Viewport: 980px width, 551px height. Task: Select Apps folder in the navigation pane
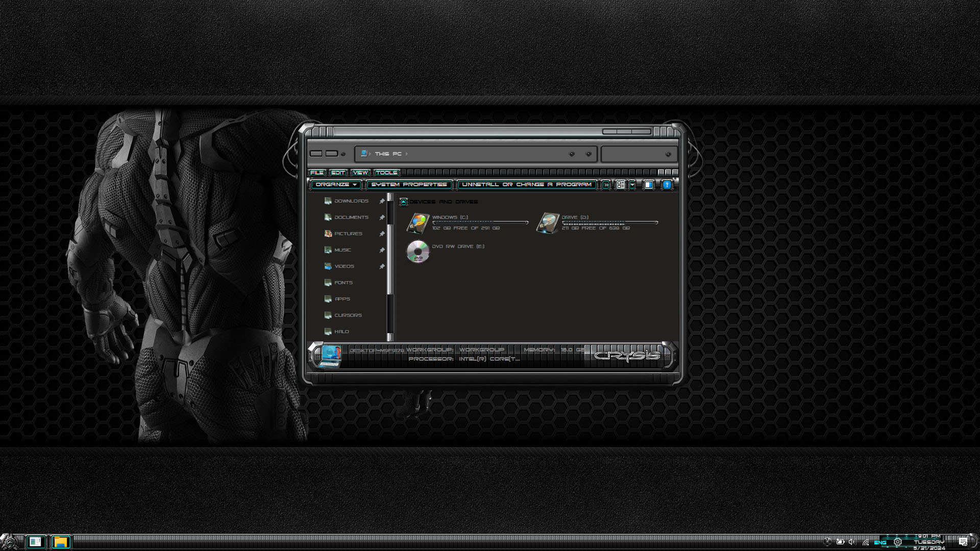(x=342, y=299)
